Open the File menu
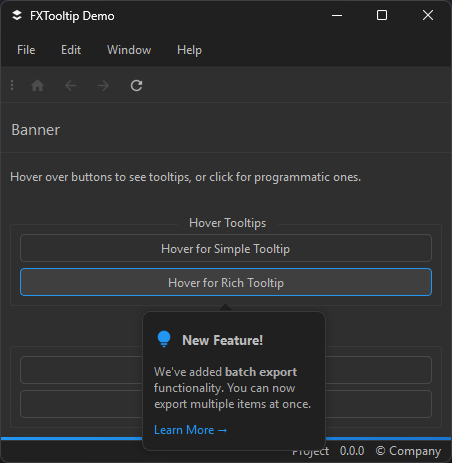This screenshot has width=452, height=463. [x=26, y=50]
